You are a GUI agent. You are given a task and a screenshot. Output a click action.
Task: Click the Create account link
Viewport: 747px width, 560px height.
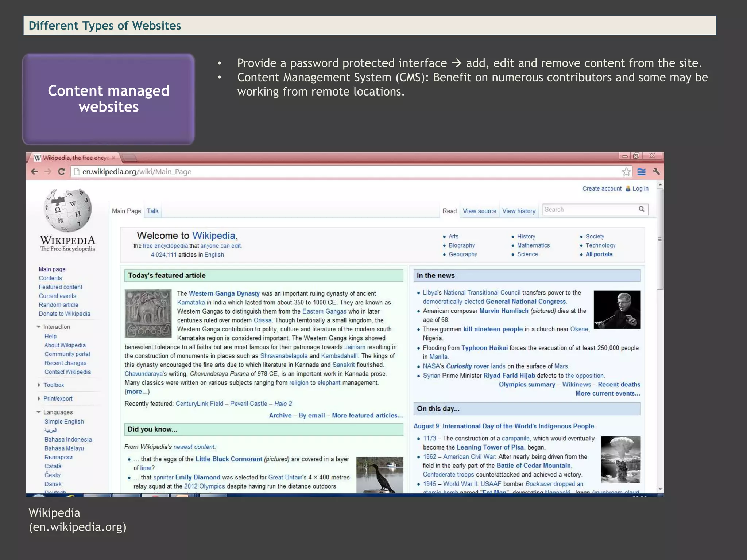[602, 188]
